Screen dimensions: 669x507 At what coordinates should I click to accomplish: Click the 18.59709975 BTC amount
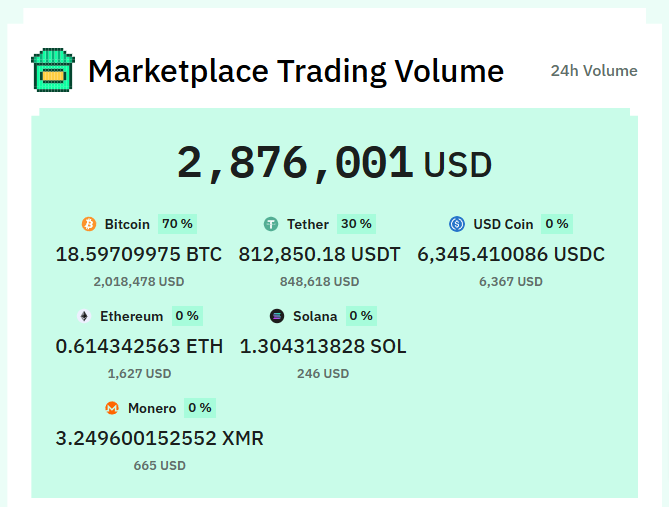(x=139, y=254)
